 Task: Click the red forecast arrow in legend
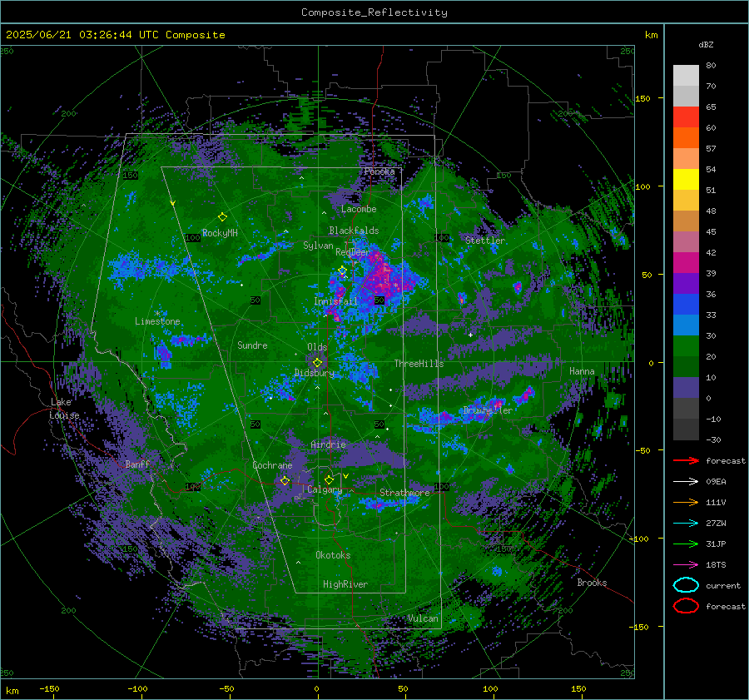tap(686, 460)
